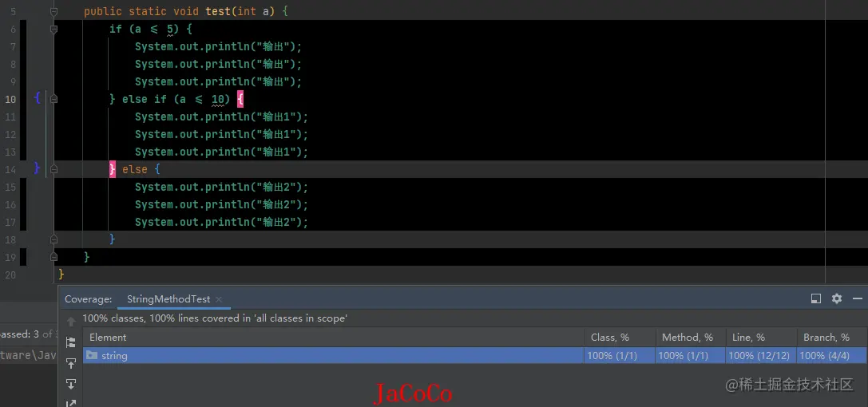This screenshot has width=868, height=407.
Task: Click the blue closing brace gutter marker on line 14
Action: click(x=37, y=168)
